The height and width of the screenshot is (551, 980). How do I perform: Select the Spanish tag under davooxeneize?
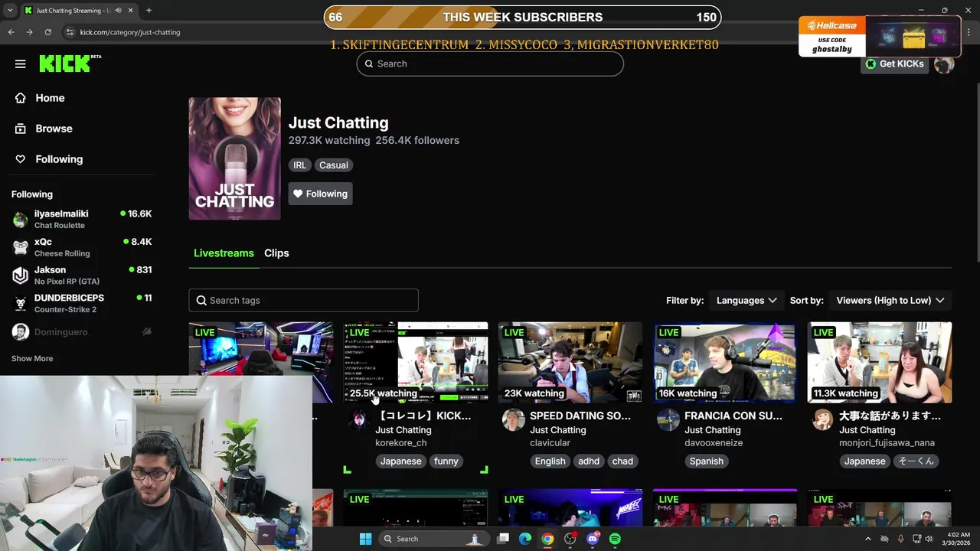(x=706, y=461)
